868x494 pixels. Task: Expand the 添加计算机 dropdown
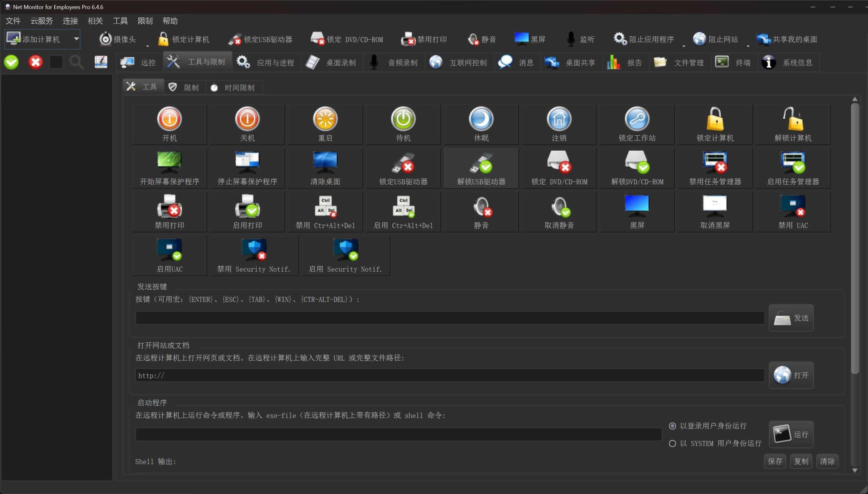point(77,39)
